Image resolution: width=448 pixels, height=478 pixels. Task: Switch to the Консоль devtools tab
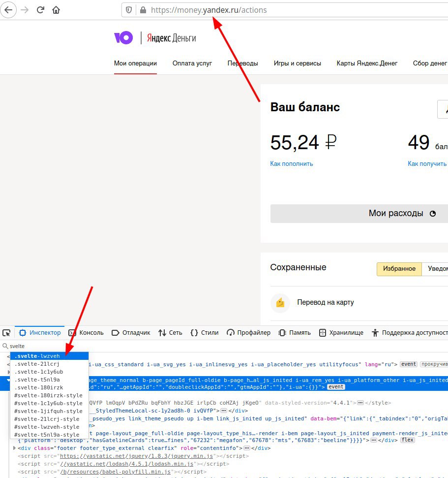coord(86,333)
